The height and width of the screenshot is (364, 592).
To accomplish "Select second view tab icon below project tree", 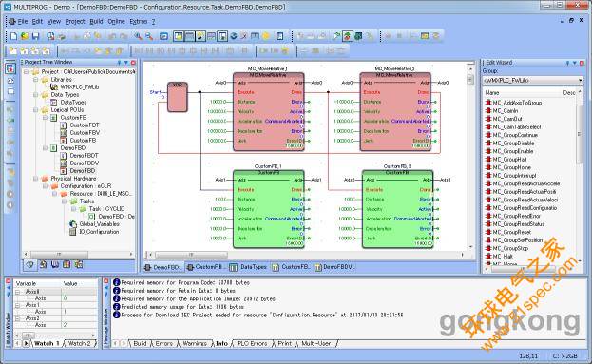I will coord(43,265).
